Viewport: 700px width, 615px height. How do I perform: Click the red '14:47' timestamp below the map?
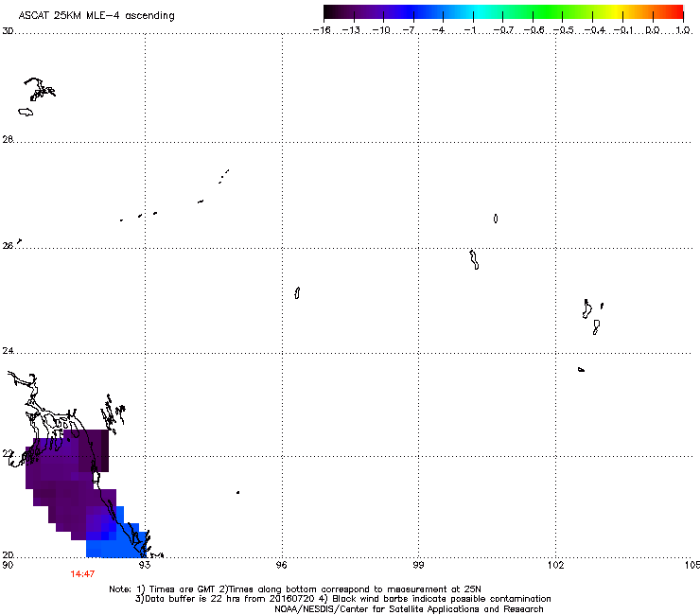click(82, 574)
